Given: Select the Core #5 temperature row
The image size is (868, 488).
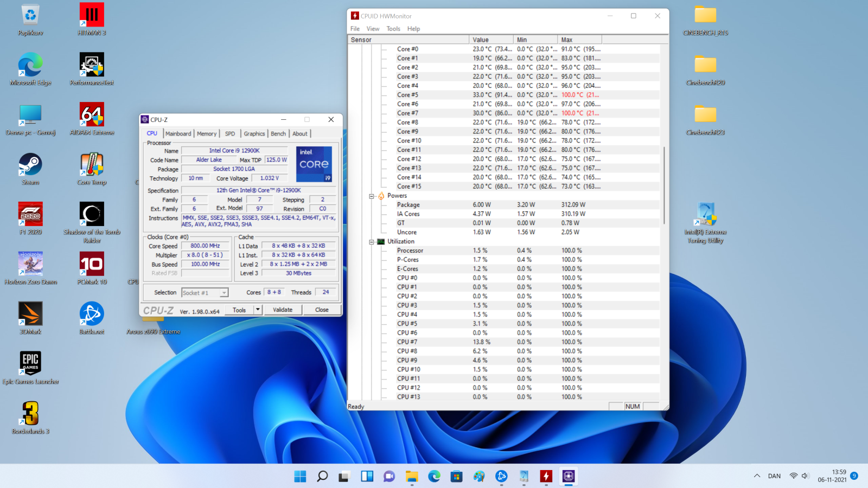Looking at the screenshot, I should (x=503, y=95).
